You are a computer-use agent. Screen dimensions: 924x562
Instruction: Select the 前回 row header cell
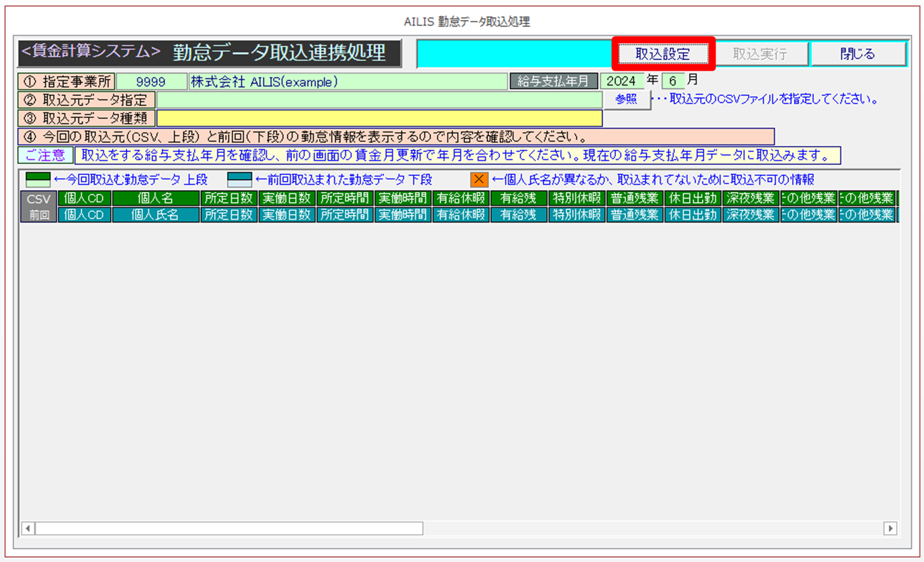tap(38, 215)
